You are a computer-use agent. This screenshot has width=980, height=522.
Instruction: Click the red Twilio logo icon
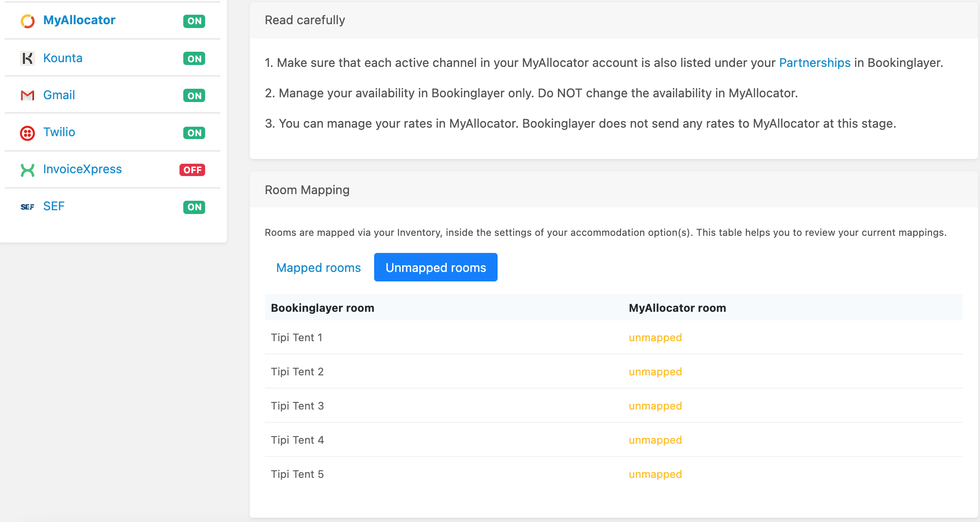(28, 133)
